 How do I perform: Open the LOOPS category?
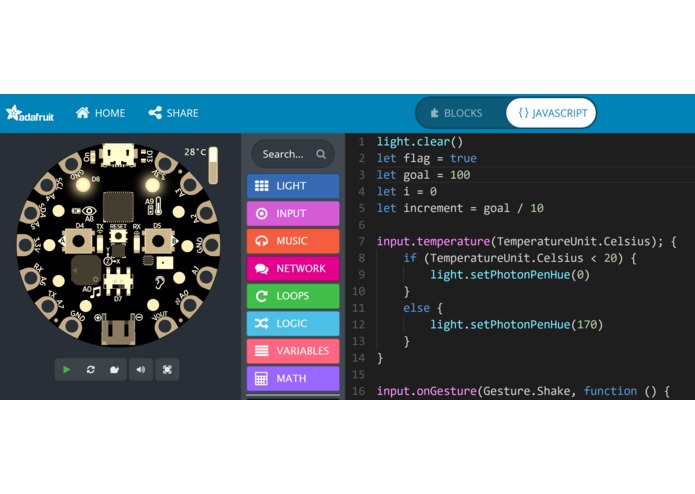point(293,296)
